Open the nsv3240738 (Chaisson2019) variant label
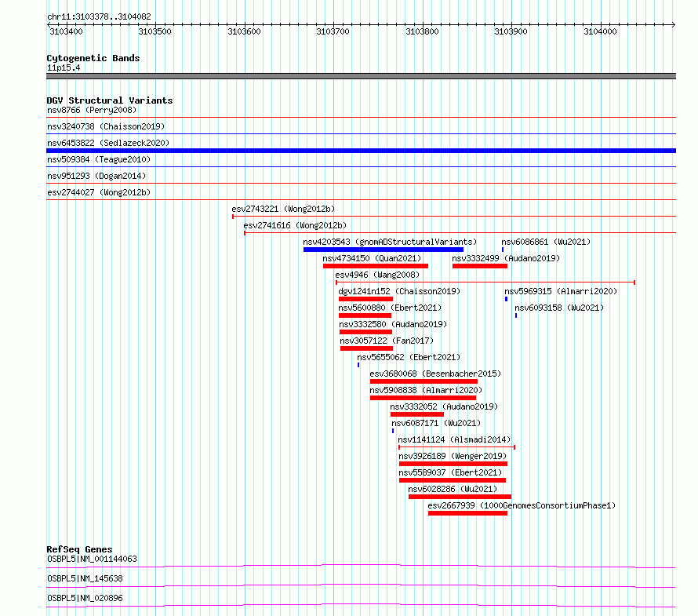Screen dimensions: 698x616 point(106,126)
